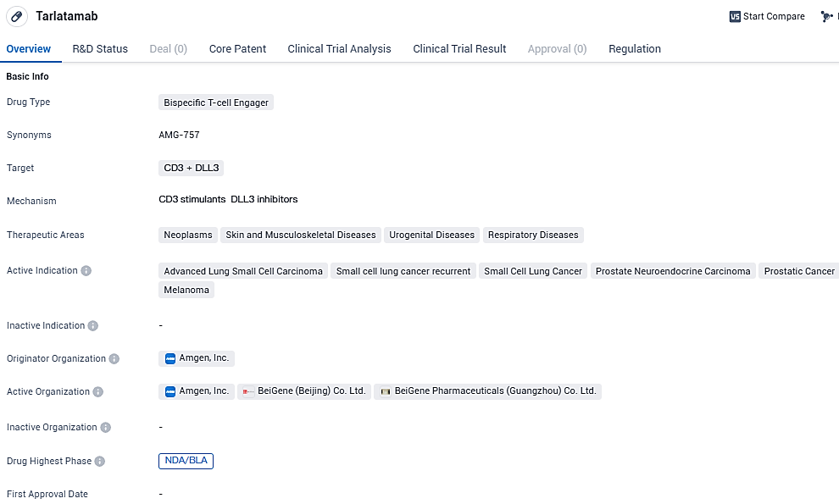Click the CD3 + DLL3 target tag
Image resolution: width=839 pixels, height=504 pixels.
coord(191,168)
